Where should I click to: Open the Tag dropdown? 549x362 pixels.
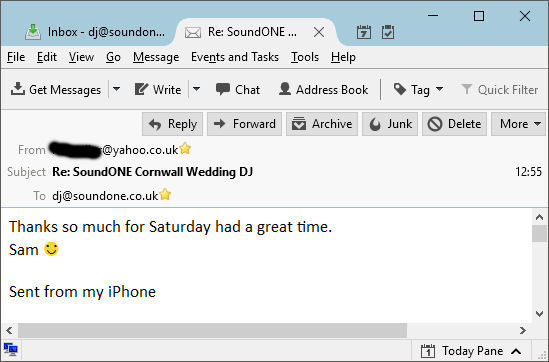point(418,90)
